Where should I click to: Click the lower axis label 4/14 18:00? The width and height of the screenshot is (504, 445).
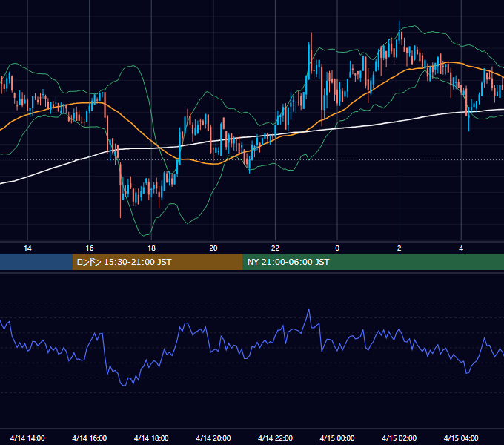[x=151, y=438]
